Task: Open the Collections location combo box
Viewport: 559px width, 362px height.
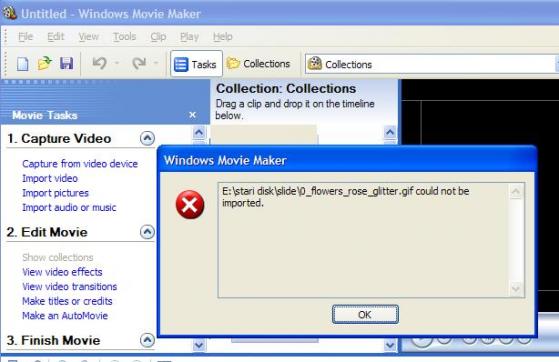Action: pos(431,64)
